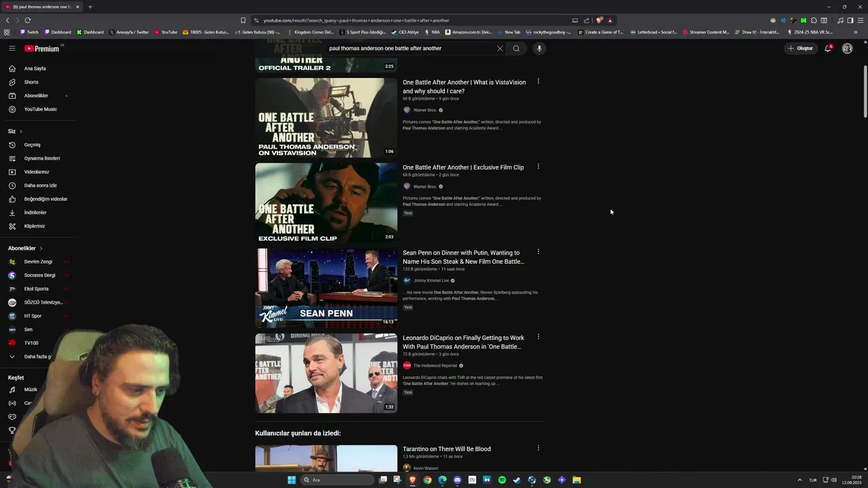Open Müzik under Keşfet

pos(31,390)
